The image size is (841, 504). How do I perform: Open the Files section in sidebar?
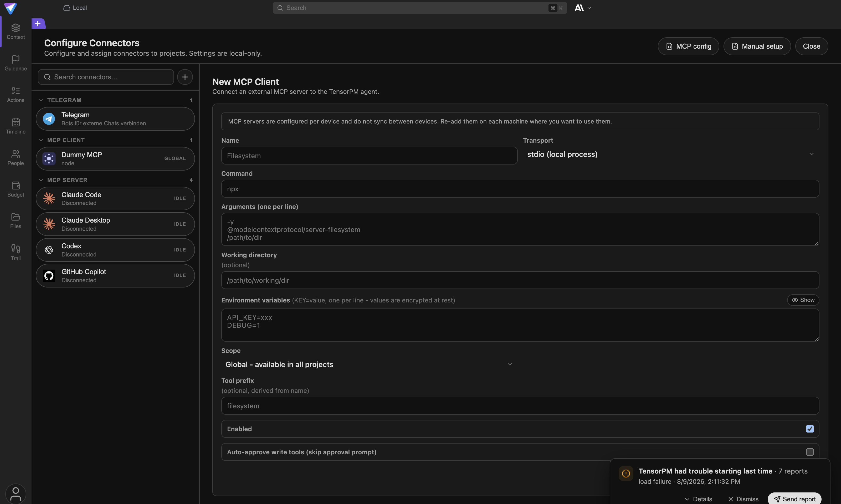pos(16,221)
